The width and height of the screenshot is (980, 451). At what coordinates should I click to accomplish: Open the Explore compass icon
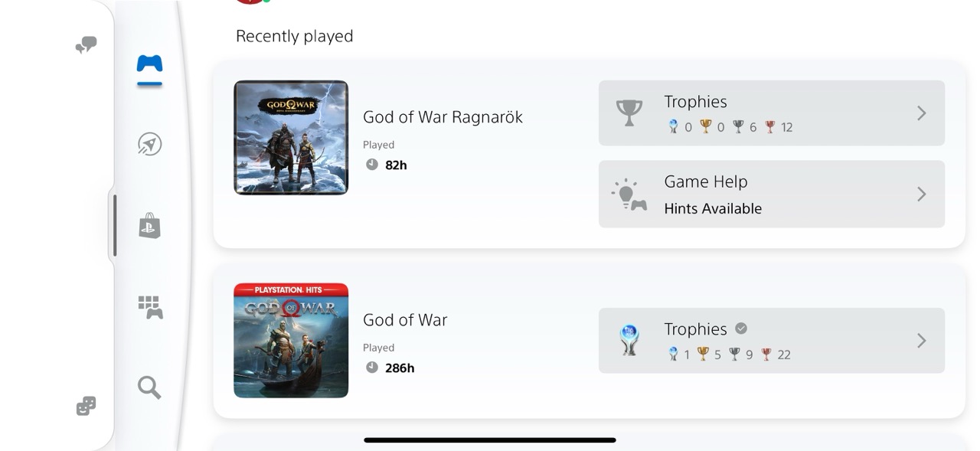pos(149,144)
